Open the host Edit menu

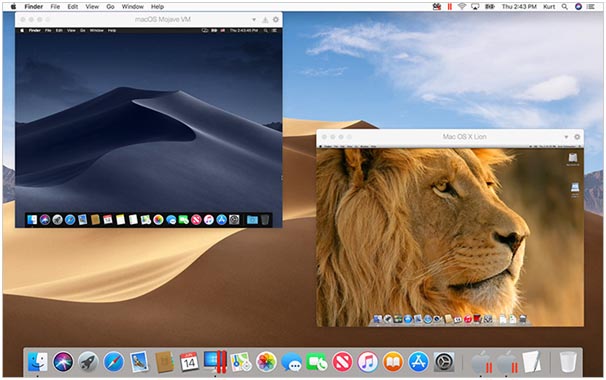click(x=73, y=7)
